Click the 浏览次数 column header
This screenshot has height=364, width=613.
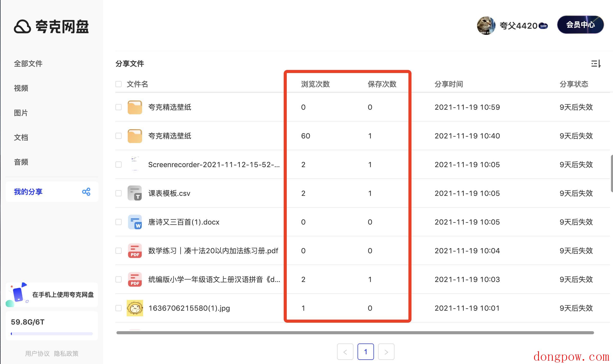coord(315,84)
